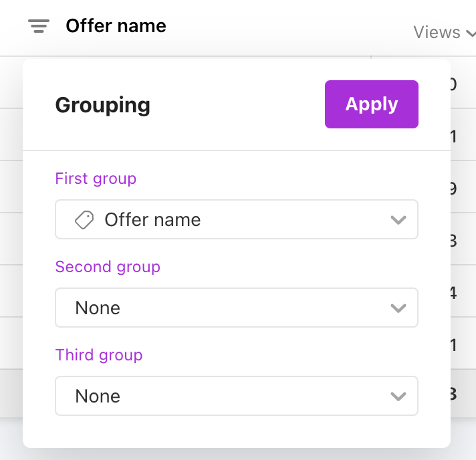
Task: Select the Offer name text in First group
Action: click(152, 219)
